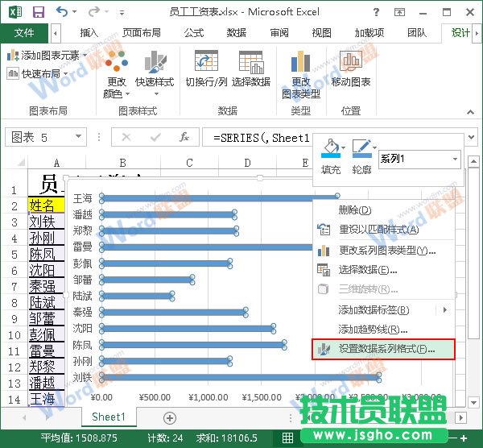
Task: Cancel formula entry X button
Action: (x=126, y=137)
